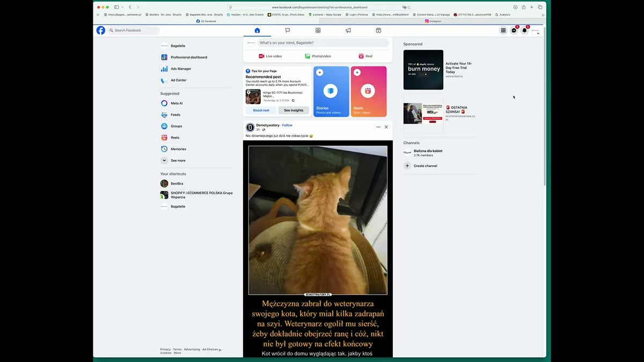Open the burn money sponsored ad
This screenshot has width=644, height=362.
pyautogui.click(x=423, y=70)
